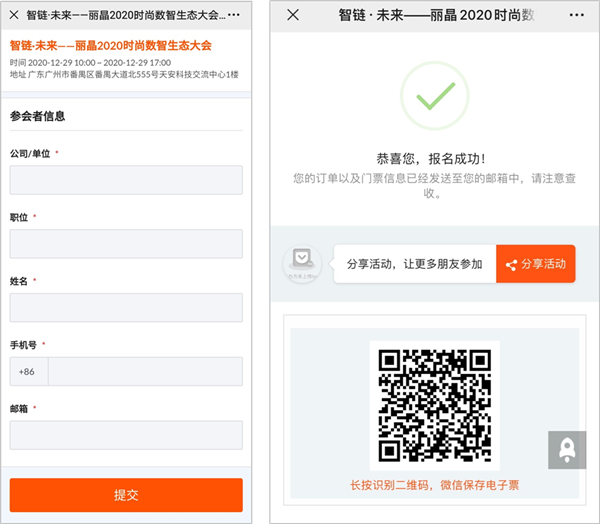Open more options menu on registration form page

(x=234, y=15)
